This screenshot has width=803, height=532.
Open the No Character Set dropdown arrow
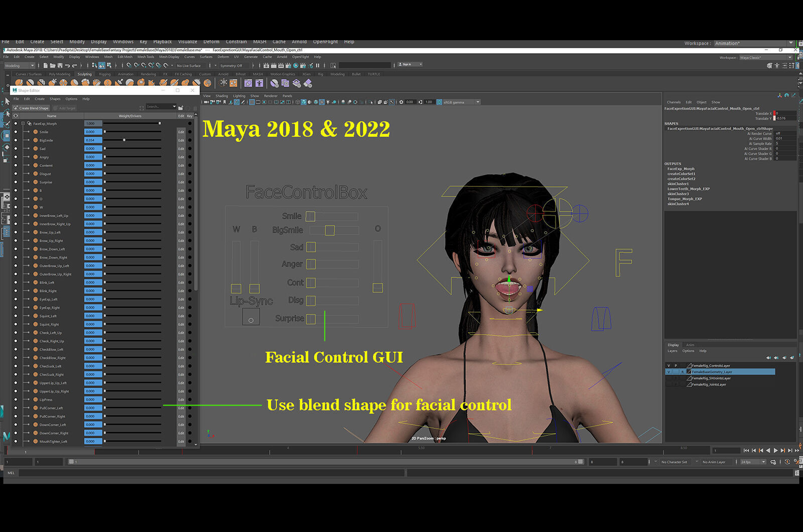(x=656, y=461)
